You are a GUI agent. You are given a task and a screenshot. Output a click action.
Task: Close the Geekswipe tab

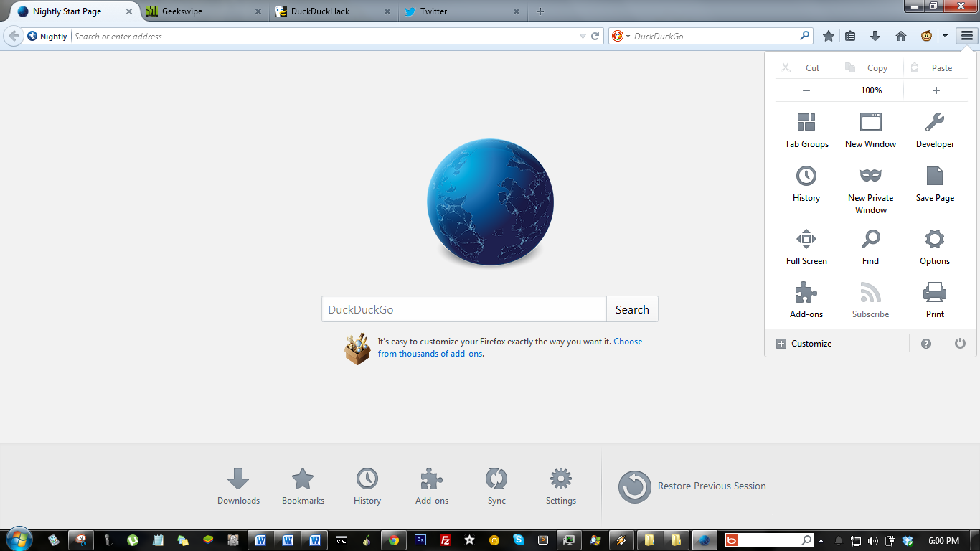[258, 11]
